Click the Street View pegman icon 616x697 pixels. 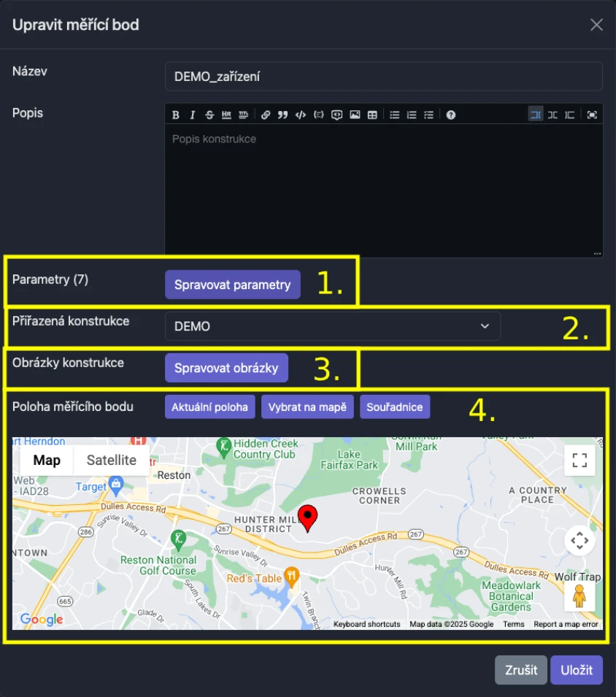tap(580, 596)
